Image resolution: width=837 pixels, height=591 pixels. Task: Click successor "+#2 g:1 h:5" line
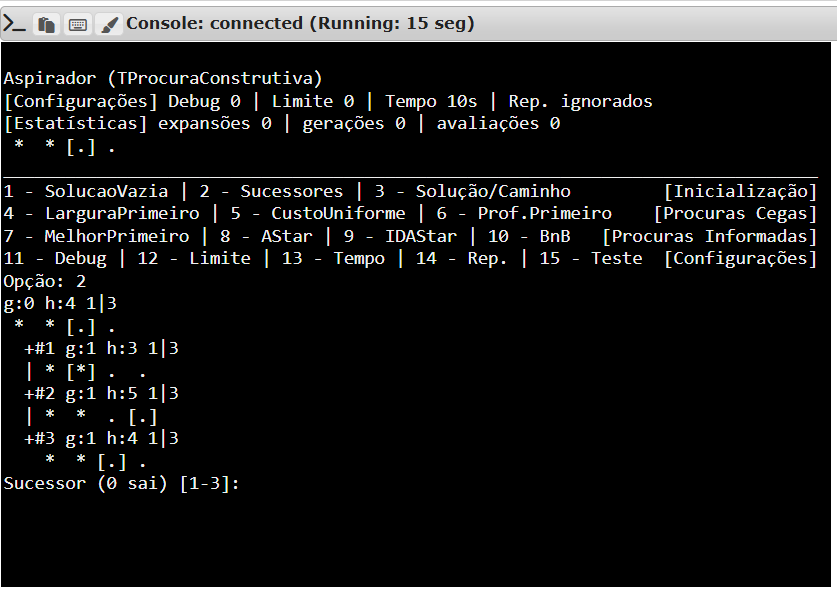102,394
